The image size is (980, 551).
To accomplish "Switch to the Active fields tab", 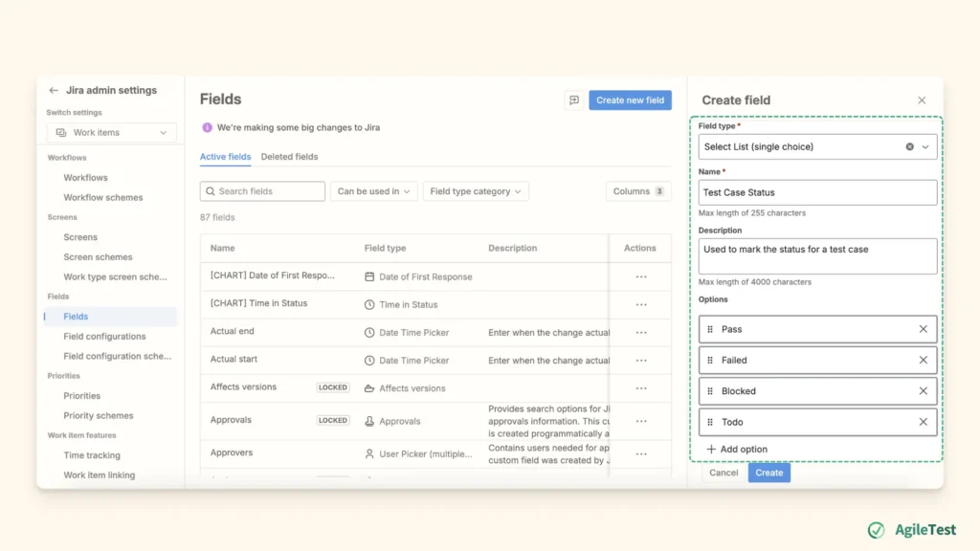I will pyautogui.click(x=225, y=157).
